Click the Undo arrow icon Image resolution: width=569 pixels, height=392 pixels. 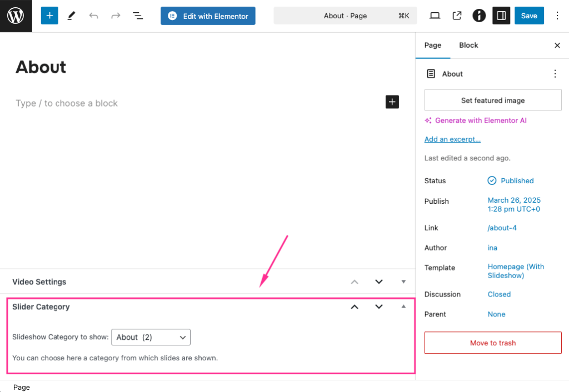click(93, 16)
